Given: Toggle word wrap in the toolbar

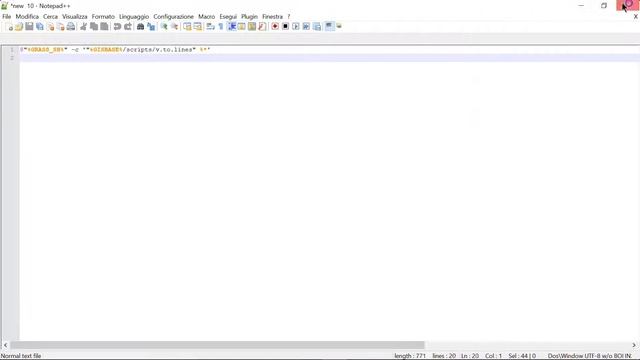Looking at the screenshot, I should 210,27.
